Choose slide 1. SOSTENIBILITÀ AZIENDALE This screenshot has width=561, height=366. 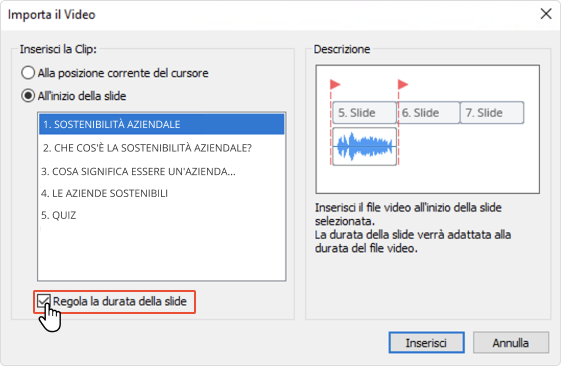tap(162, 124)
